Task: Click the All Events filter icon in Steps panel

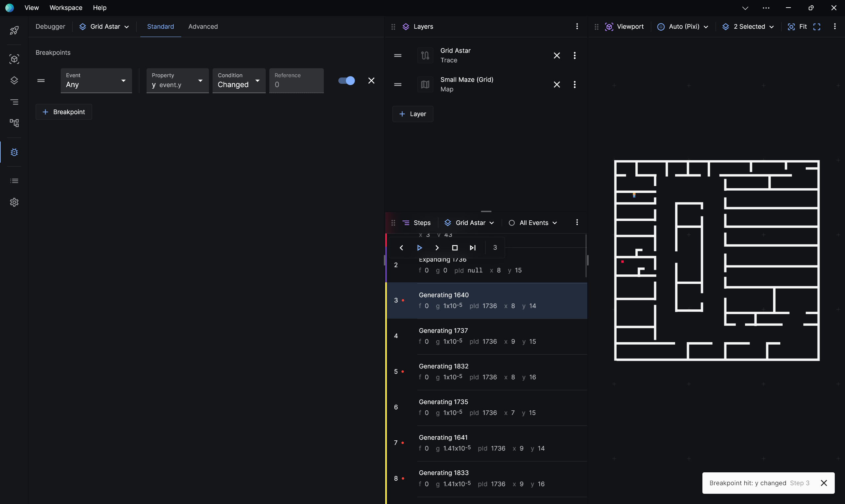Action: (511, 223)
